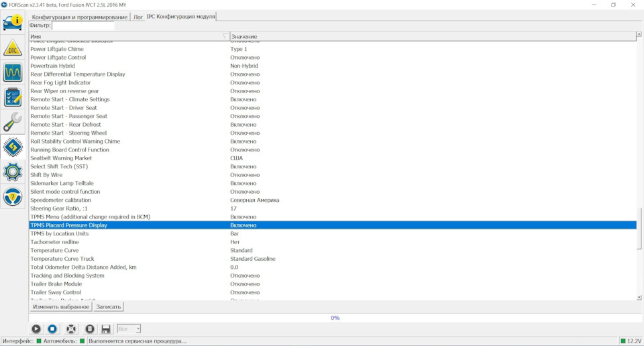
Task: Select the 'TPMS Menu' row
Action: pyautogui.click(x=333, y=217)
